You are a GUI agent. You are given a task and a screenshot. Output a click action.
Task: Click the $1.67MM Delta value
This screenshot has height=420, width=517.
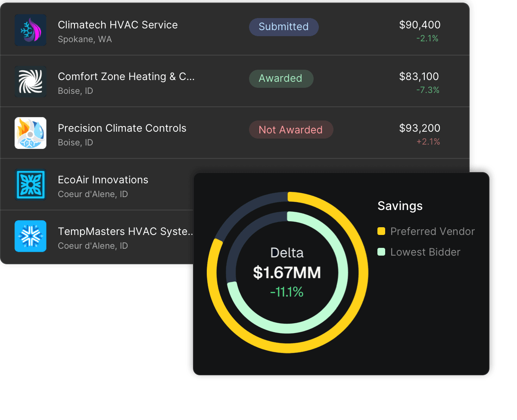point(287,273)
